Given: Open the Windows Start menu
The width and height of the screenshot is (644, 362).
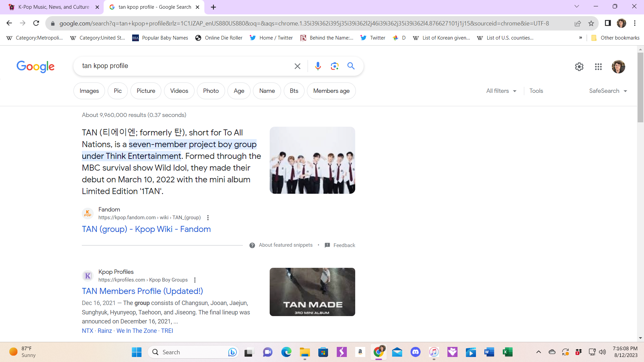Looking at the screenshot, I should pos(137,352).
